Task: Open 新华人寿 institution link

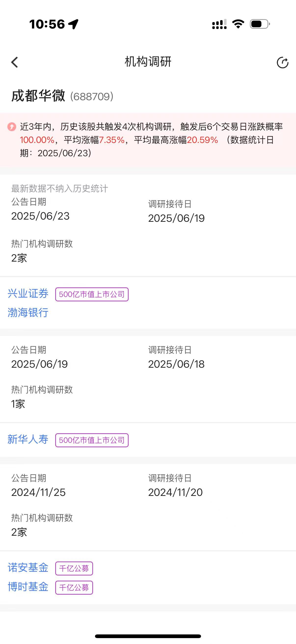Action: [28, 439]
